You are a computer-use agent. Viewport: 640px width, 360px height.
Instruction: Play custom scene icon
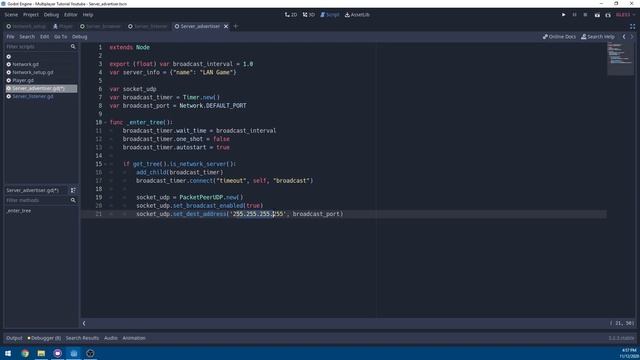pos(608,15)
